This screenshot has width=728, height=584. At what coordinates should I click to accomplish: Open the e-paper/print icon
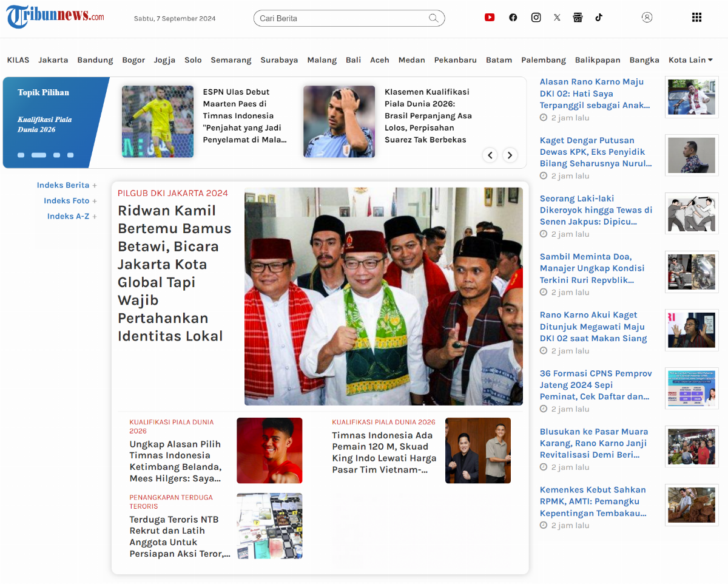pos(578,17)
